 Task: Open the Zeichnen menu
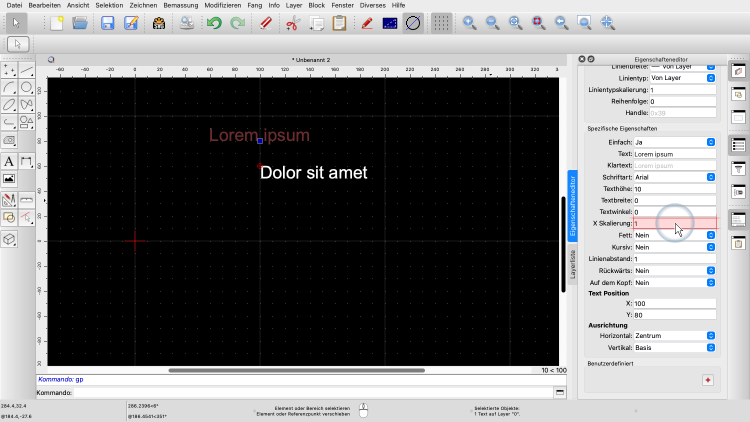coord(143,5)
